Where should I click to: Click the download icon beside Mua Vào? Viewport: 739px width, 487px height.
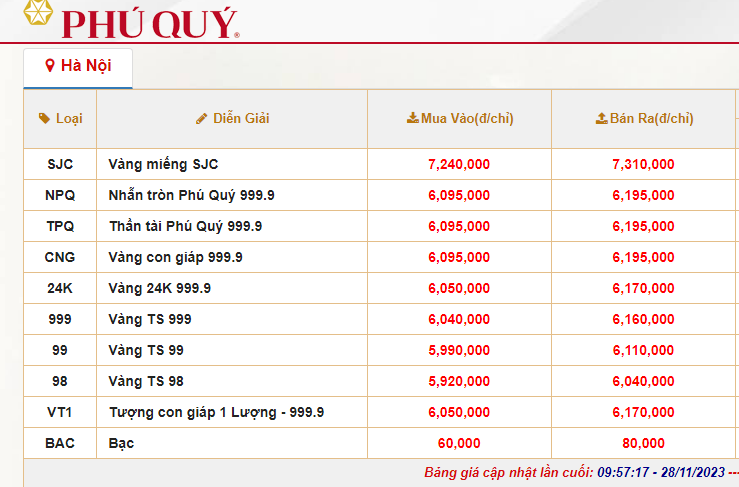[x=412, y=118]
